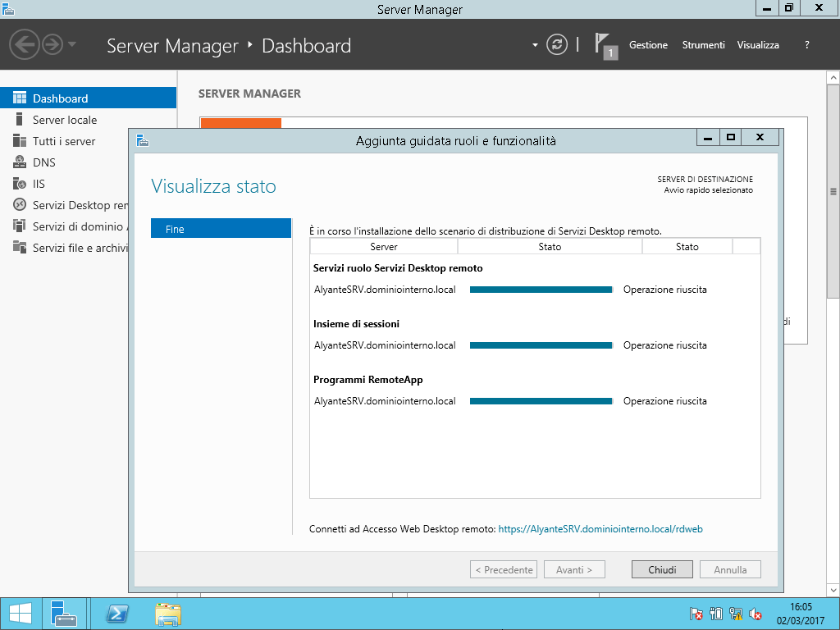
Task: Click the Programmi RemoteApp progress bar
Action: (x=541, y=401)
